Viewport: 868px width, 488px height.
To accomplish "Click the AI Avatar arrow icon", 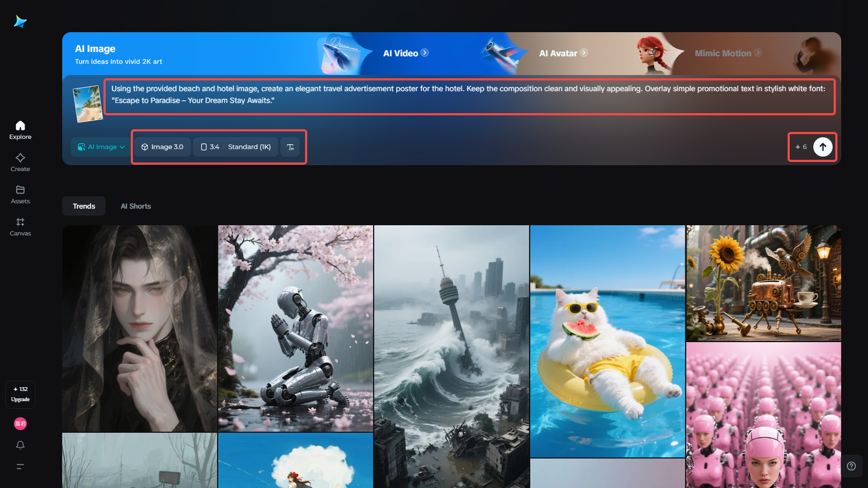I will click(584, 53).
